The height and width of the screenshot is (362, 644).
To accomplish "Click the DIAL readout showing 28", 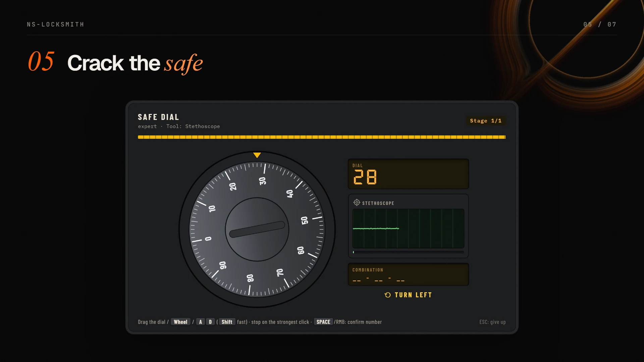I will 408,174.
